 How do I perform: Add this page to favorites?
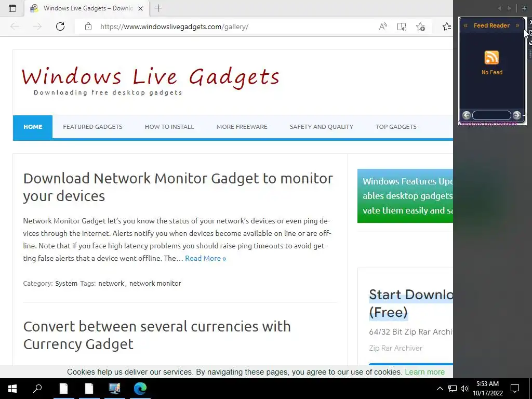[420, 26]
